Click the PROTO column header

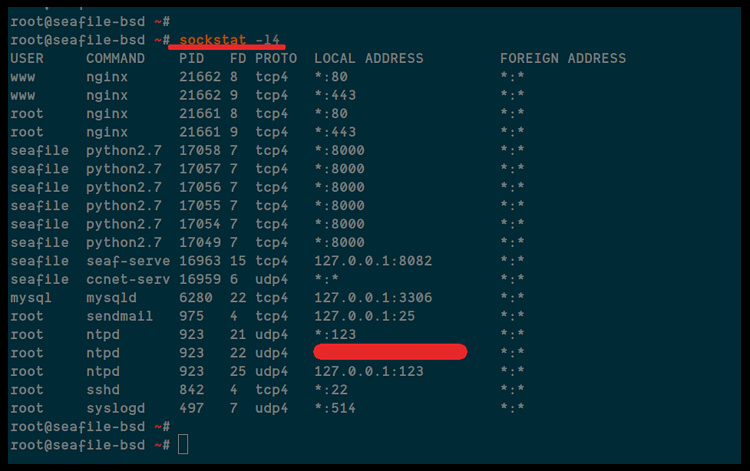[x=276, y=58]
